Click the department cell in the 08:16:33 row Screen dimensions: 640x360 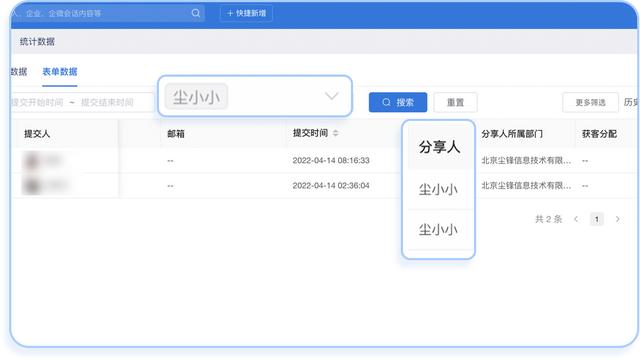click(526, 160)
